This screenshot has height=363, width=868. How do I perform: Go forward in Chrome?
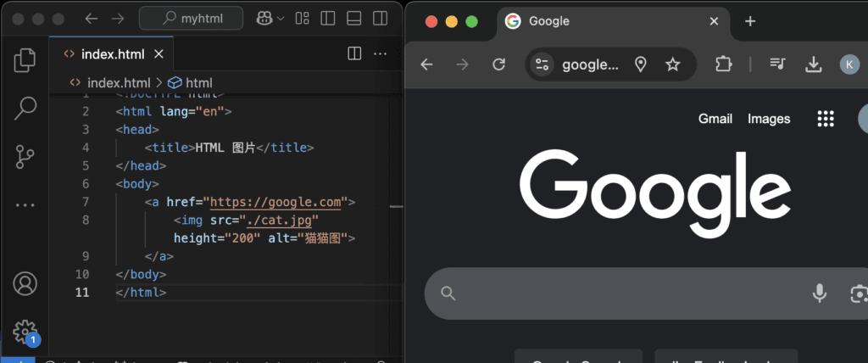click(462, 64)
